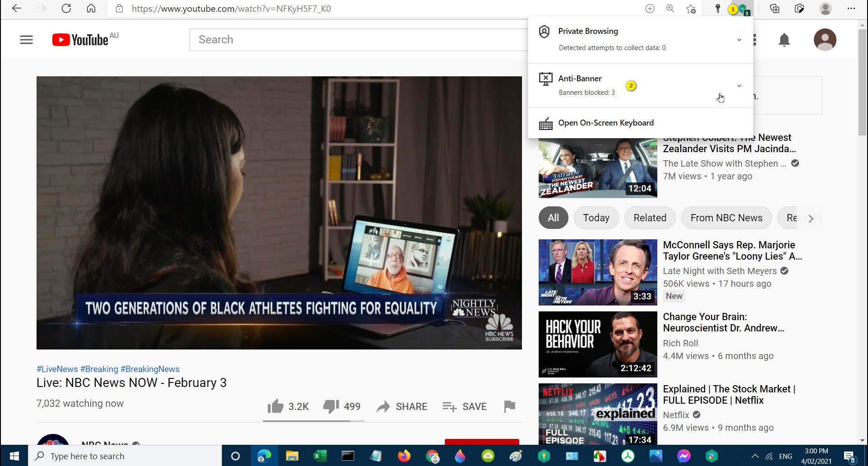
Task: Click the on-screen keyboard icon
Action: 546,123
